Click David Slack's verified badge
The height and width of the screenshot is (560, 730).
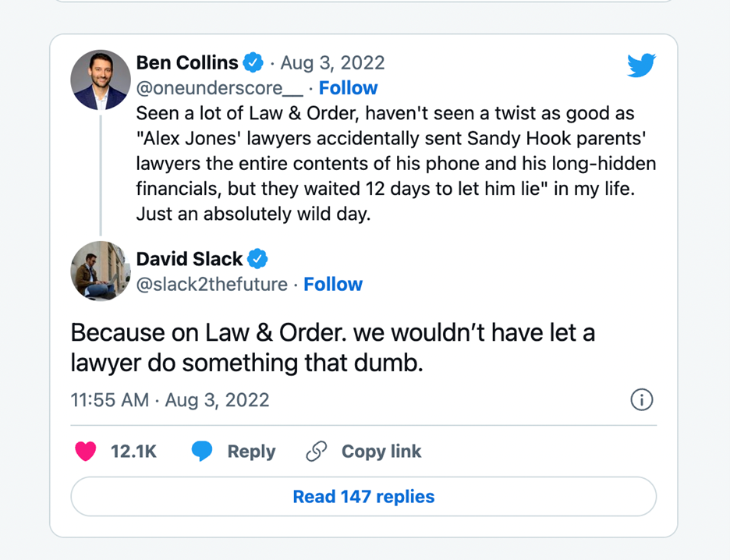[x=257, y=259]
